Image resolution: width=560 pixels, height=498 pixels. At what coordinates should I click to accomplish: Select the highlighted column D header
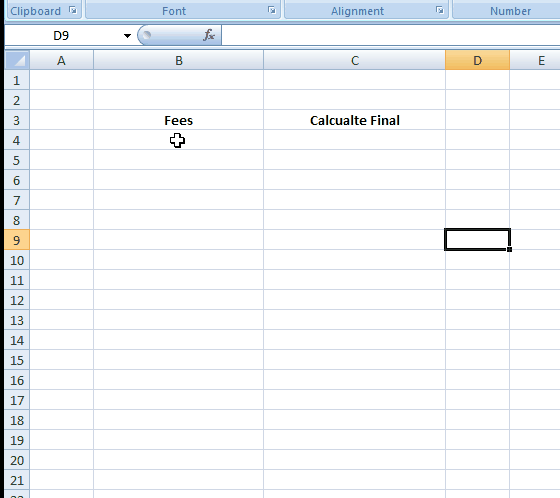(x=478, y=60)
